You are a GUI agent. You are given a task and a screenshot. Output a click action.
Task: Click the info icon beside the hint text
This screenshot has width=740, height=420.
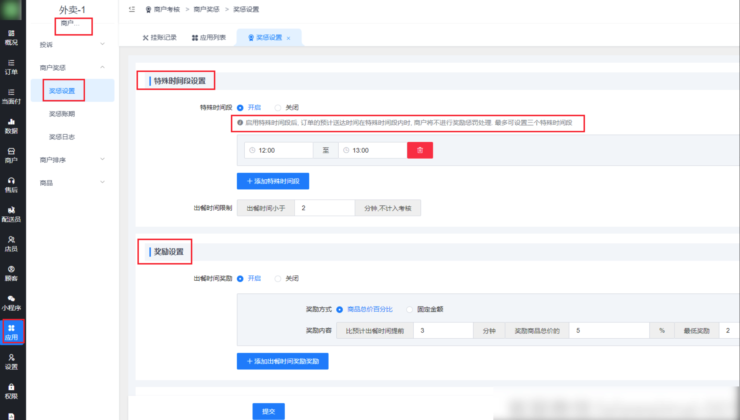coord(240,123)
